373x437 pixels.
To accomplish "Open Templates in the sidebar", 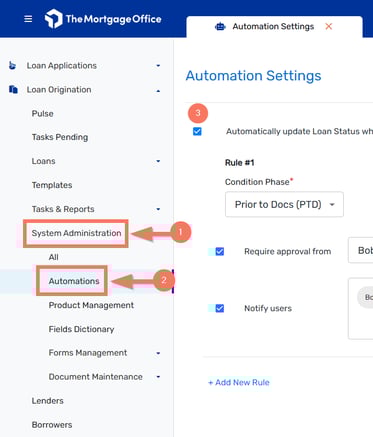I will point(52,185).
